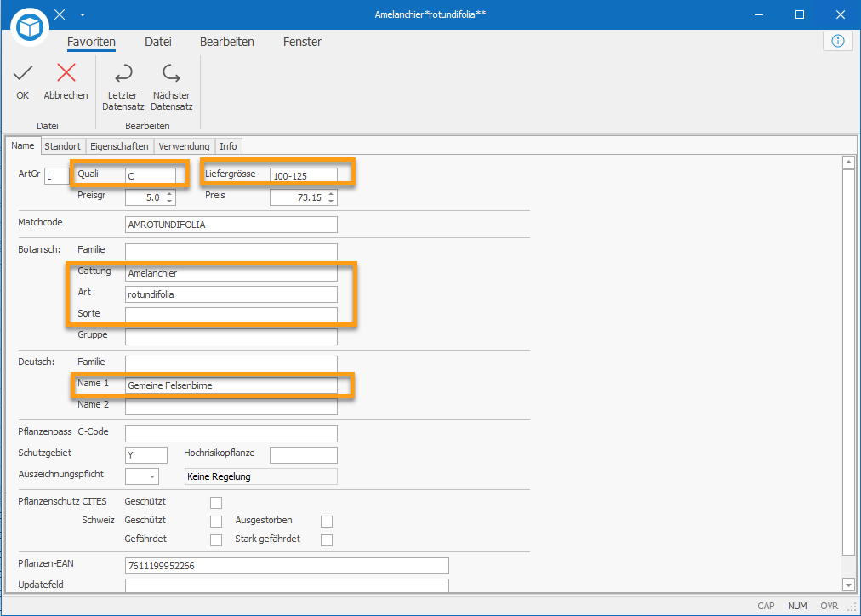Open the Auszeichnungspflicht dropdown
861x616 pixels.
(152, 476)
